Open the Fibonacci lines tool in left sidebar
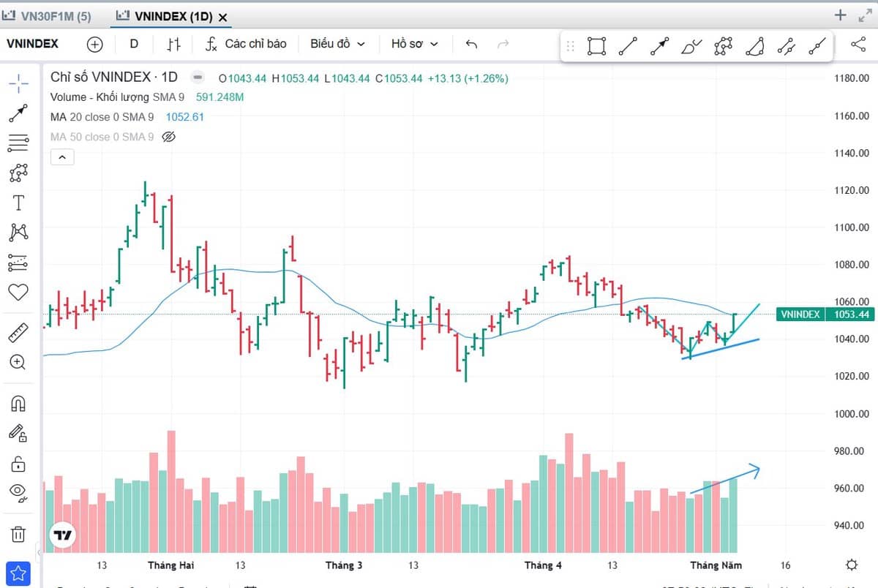The height and width of the screenshot is (588, 878). 18,143
